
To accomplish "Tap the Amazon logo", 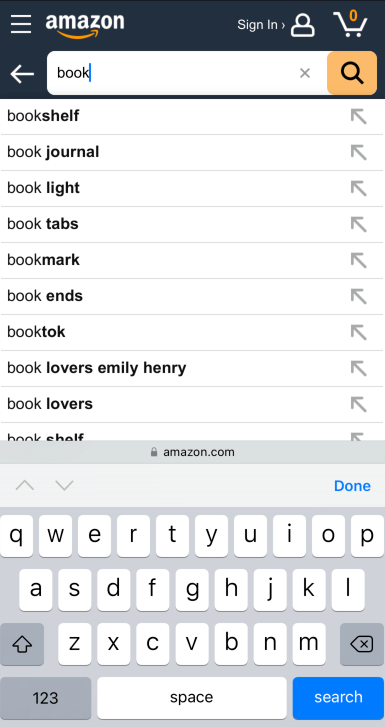I will pos(85,25).
